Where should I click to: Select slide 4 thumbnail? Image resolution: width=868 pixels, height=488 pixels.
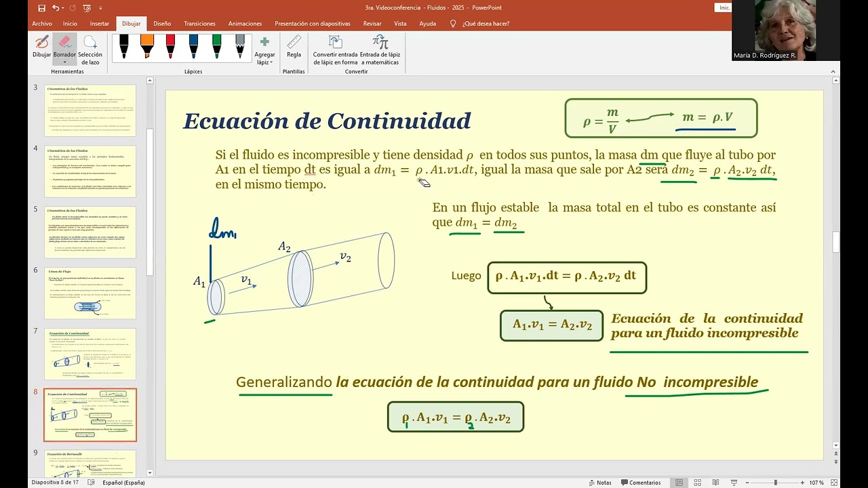click(90, 171)
